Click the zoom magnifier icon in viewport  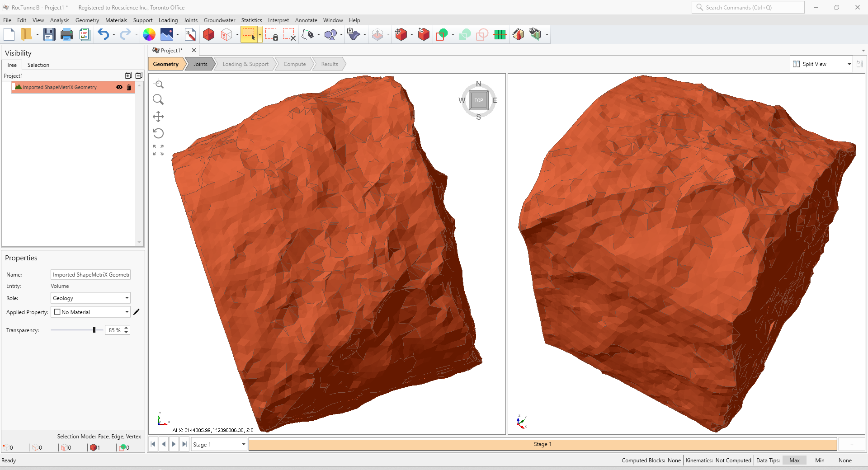pos(158,99)
